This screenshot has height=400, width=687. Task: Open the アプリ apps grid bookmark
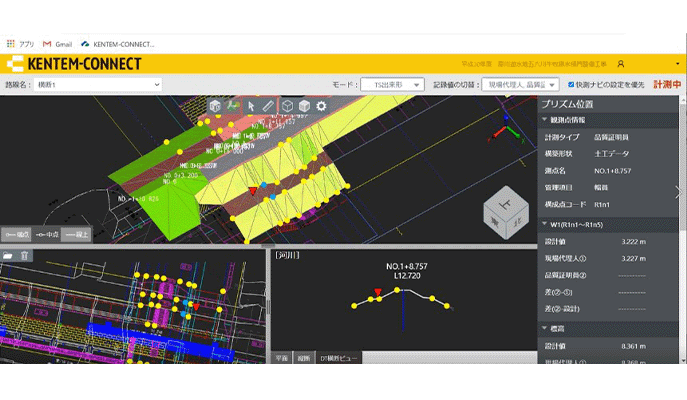click(x=20, y=44)
